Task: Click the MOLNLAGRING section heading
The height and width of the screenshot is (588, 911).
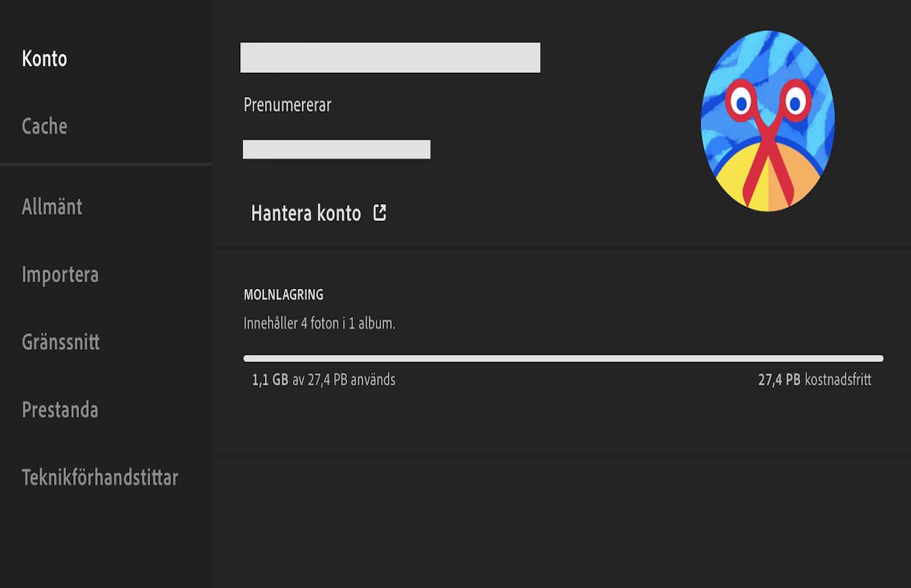Action: [x=283, y=294]
